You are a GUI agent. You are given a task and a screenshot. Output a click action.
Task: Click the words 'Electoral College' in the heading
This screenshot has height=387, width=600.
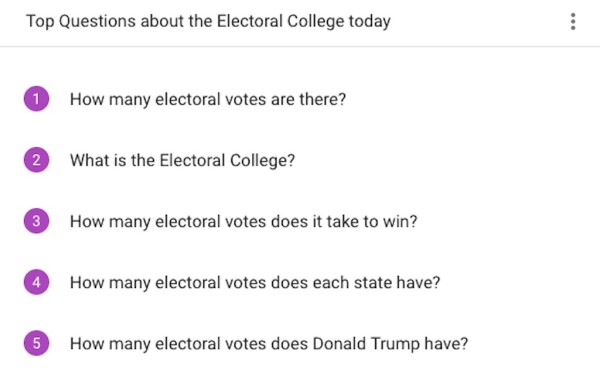coord(280,21)
